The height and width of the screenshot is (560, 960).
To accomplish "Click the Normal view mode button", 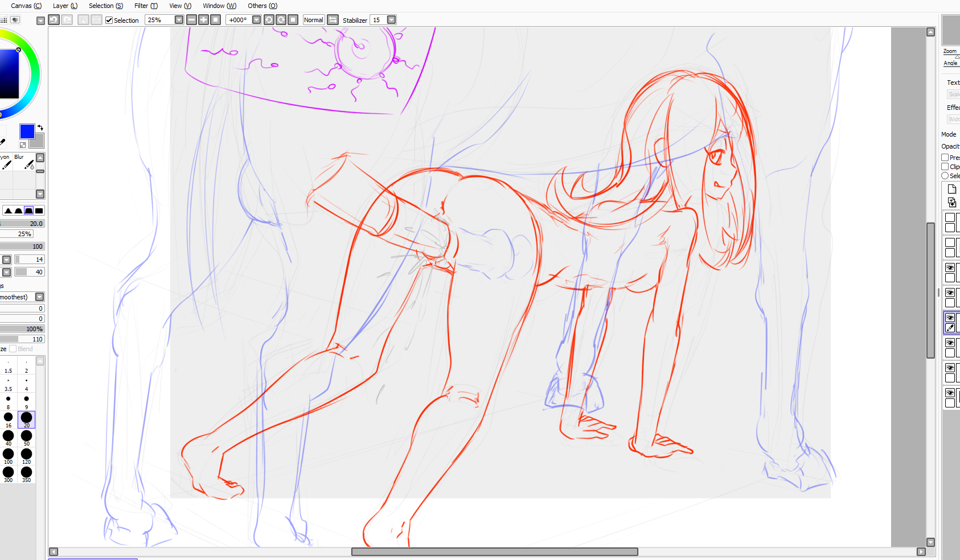I will (x=313, y=20).
